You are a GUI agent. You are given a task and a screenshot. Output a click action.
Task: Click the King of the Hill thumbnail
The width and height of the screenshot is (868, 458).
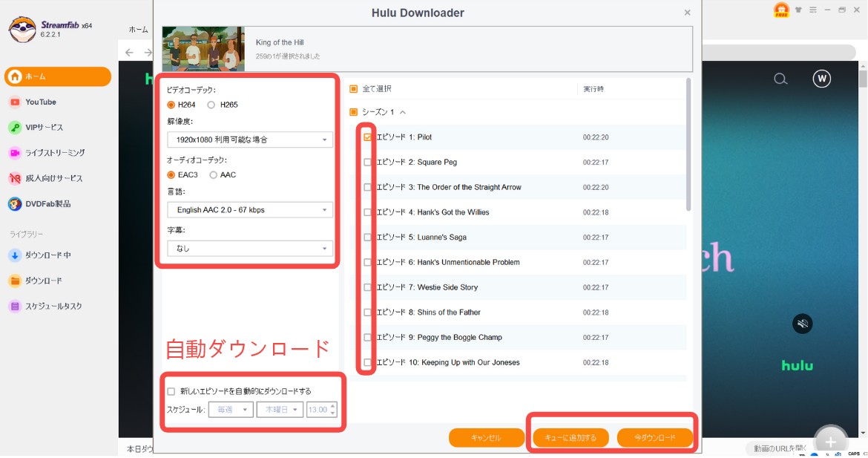[x=203, y=49]
